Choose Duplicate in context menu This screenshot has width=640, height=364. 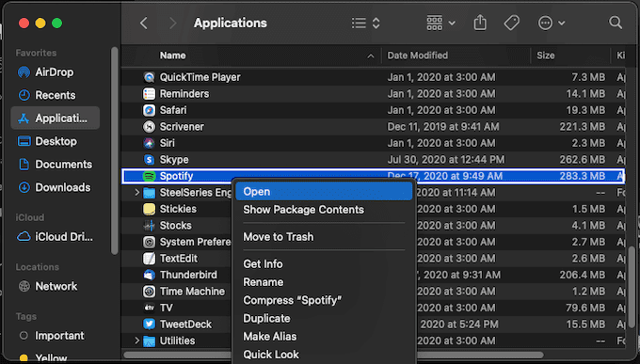point(324,318)
